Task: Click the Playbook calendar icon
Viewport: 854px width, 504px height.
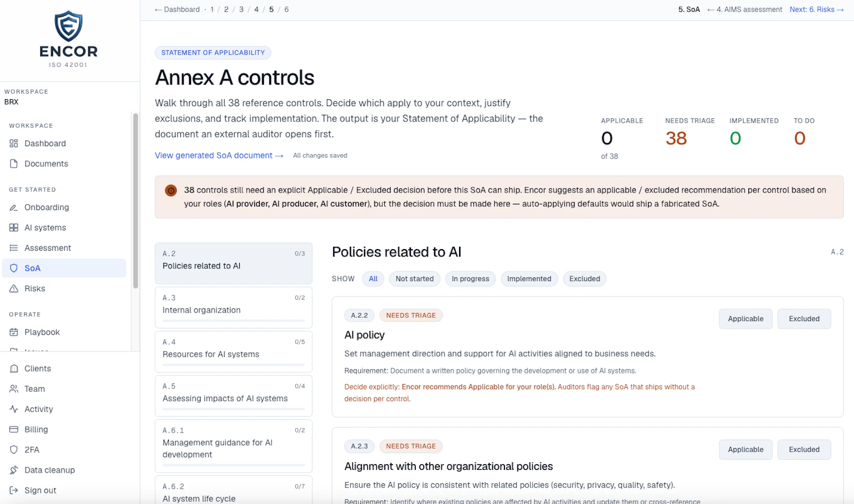Action: tap(14, 332)
